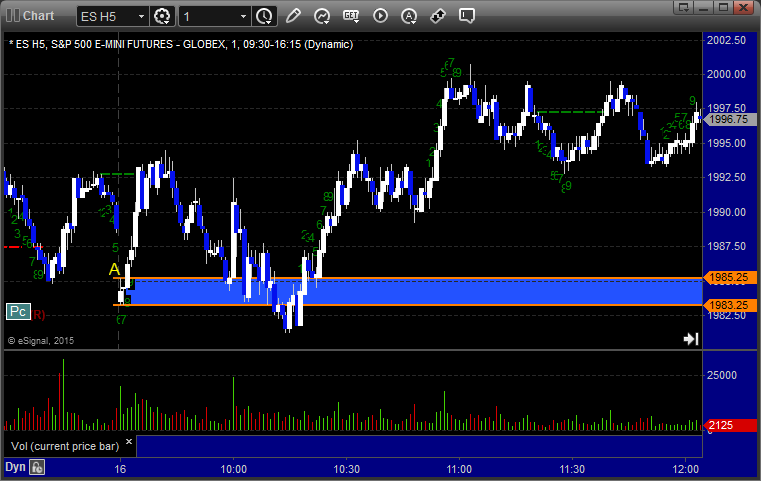Click the 11:00 time axis label
This screenshot has height=481, width=761.
point(459,469)
